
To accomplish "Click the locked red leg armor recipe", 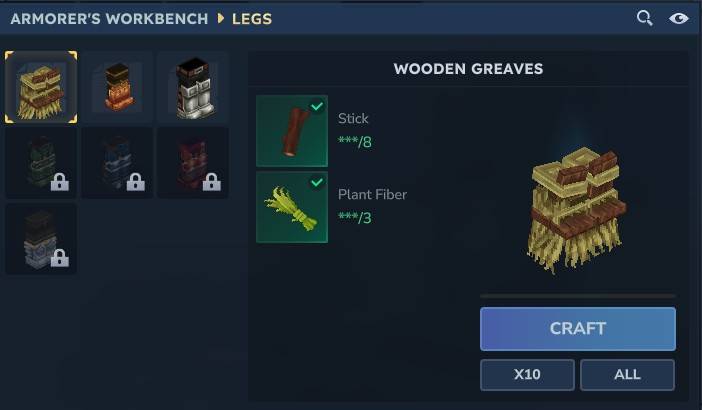I will (193, 163).
